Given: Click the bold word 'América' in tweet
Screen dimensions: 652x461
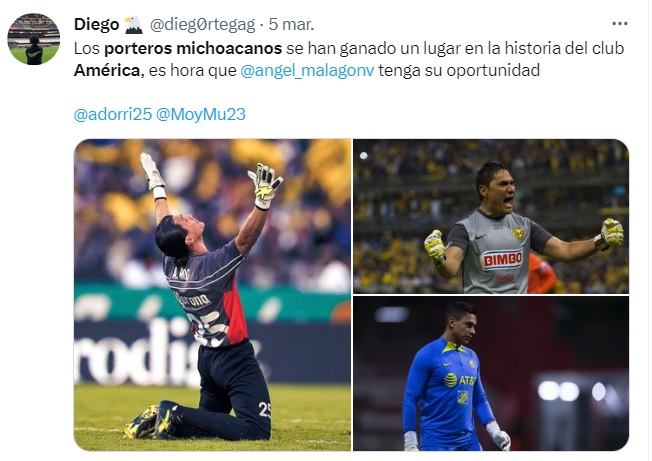Looking at the screenshot, I should [x=107, y=71].
